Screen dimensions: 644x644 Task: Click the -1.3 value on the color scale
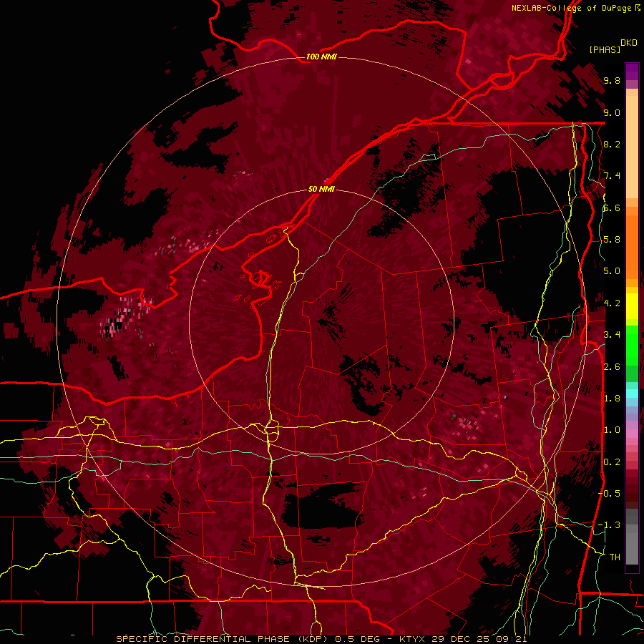tap(609, 526)
